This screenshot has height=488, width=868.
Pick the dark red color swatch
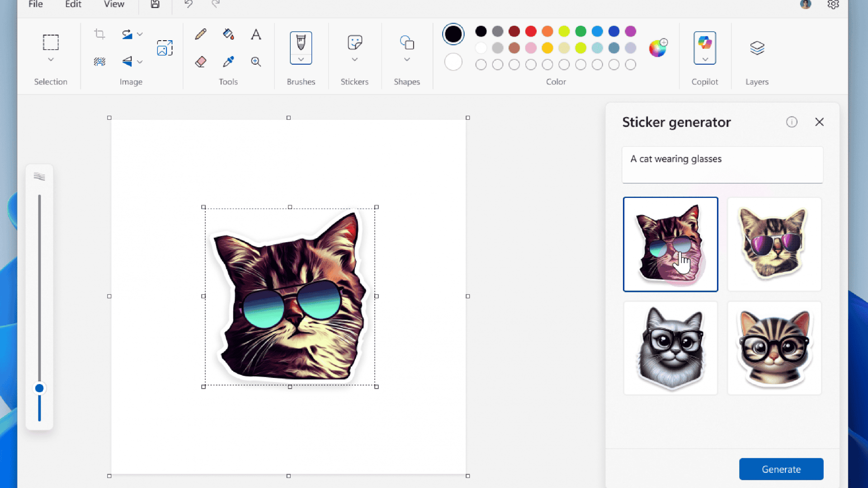tap(514, 31)
